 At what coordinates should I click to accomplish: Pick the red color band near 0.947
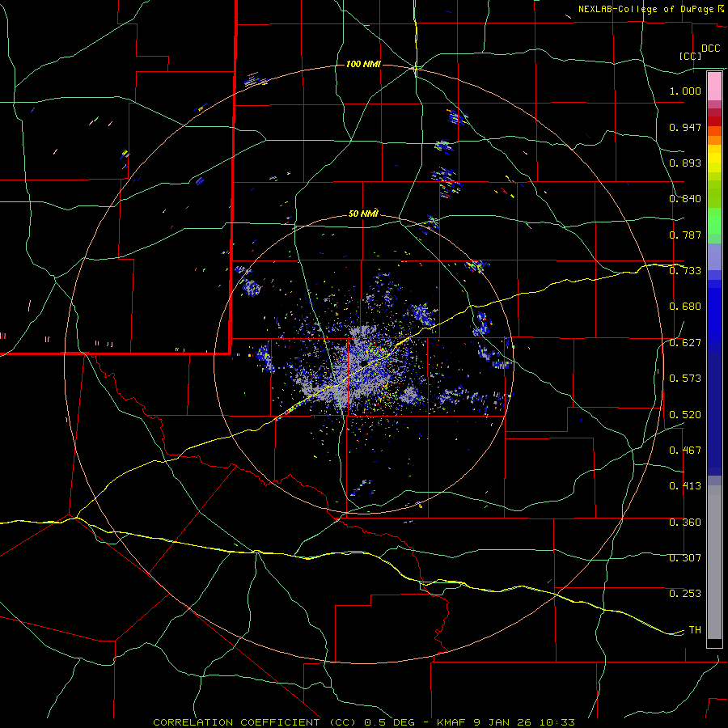(x=714, y=121)
